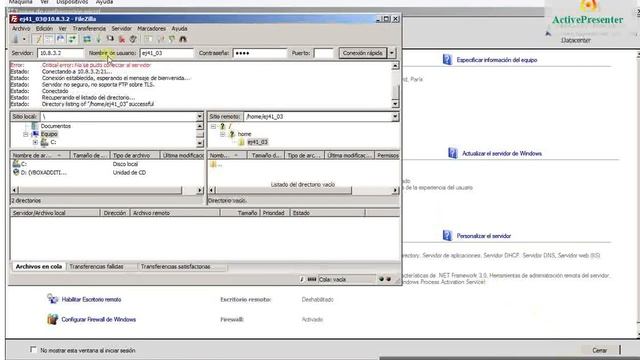Click Conexión rápida button
The width and height of the screenshot is (640, 360).
(x=362, y=53)
